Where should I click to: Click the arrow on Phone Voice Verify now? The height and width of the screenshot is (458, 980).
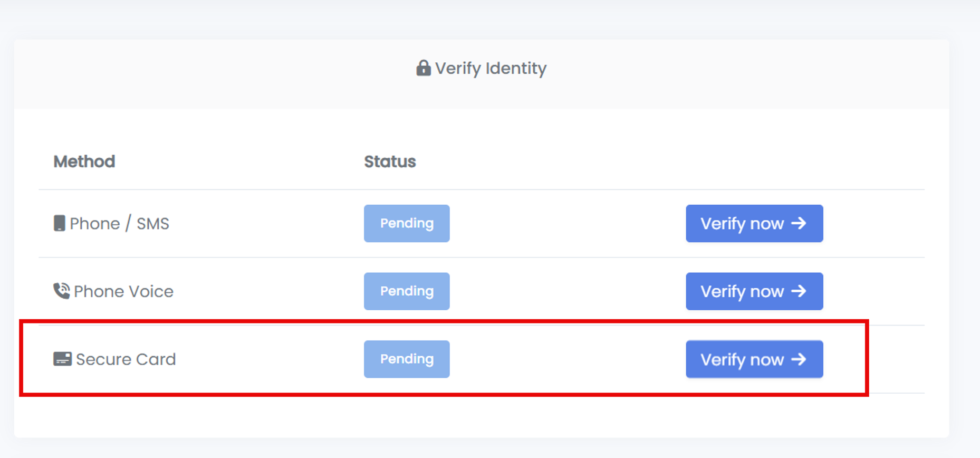coord(799,291)
